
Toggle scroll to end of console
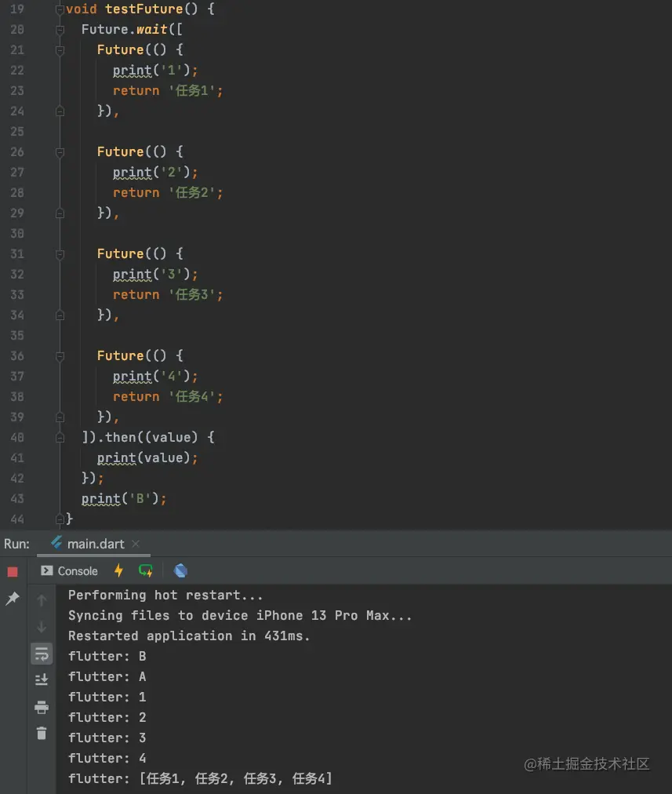click(x=42, y=680)
